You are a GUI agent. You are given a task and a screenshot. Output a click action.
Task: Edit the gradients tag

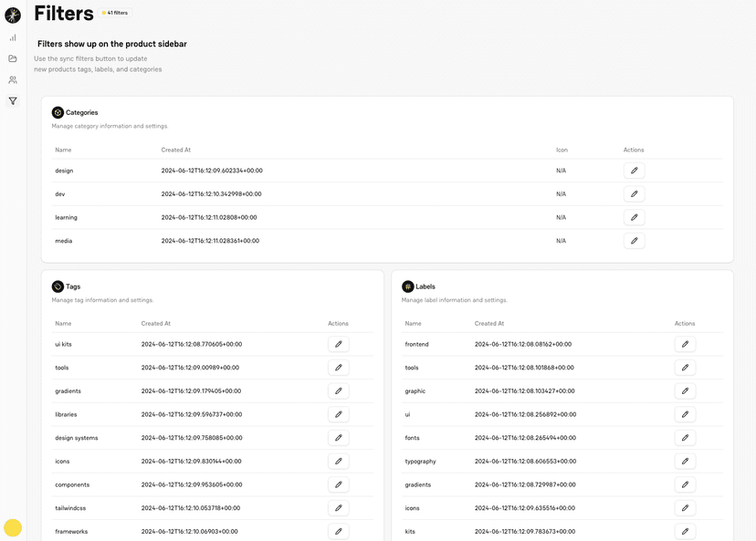pos(339,391)
